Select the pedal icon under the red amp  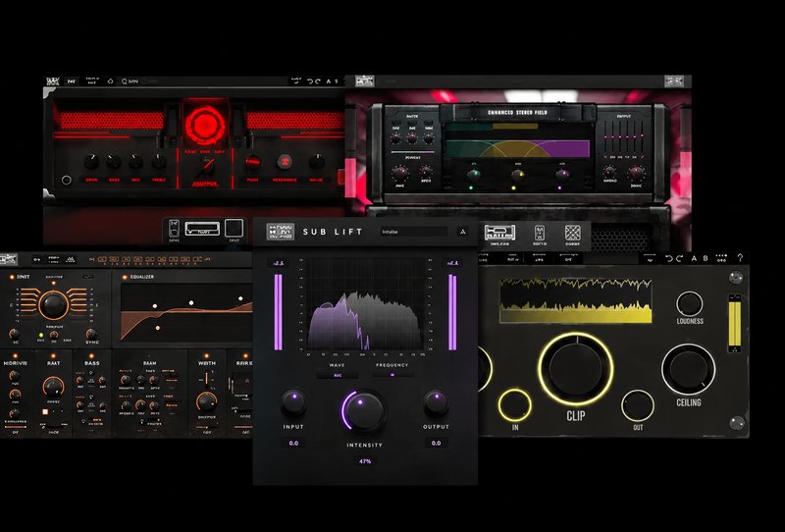pyautogui.click(x=175, y=229)
